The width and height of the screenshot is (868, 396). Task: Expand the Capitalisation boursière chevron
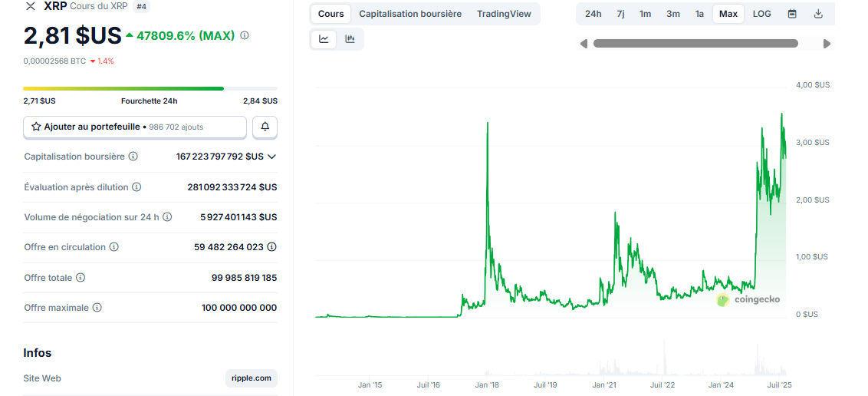271,157
